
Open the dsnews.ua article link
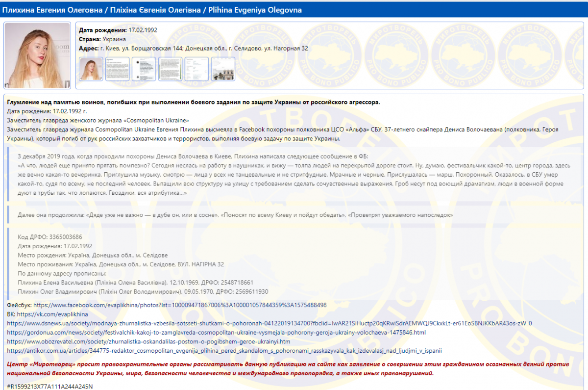(x=269, y=323)
